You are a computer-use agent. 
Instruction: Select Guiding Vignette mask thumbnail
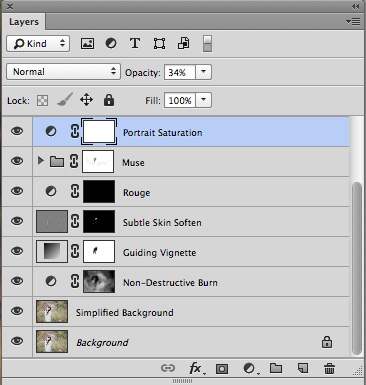point(99,251)
